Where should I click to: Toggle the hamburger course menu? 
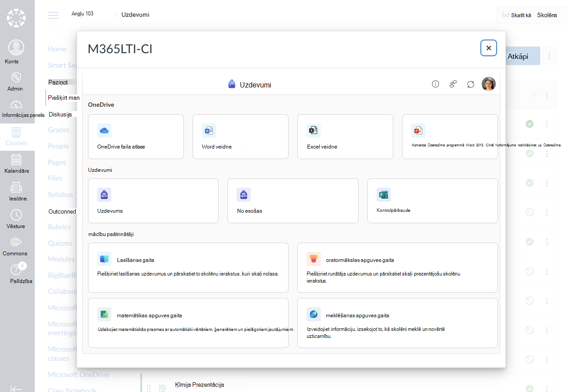(53, 15)
